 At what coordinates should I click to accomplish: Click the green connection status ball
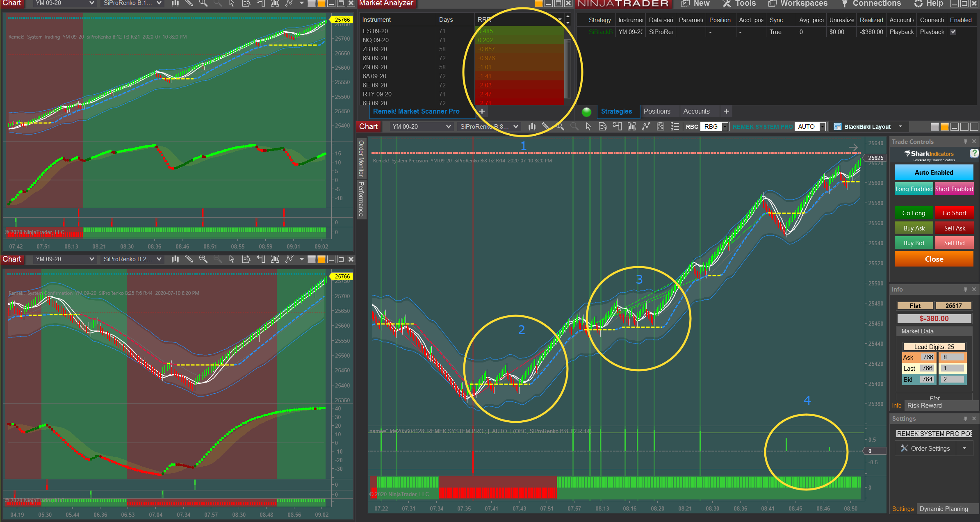[586, 112]
